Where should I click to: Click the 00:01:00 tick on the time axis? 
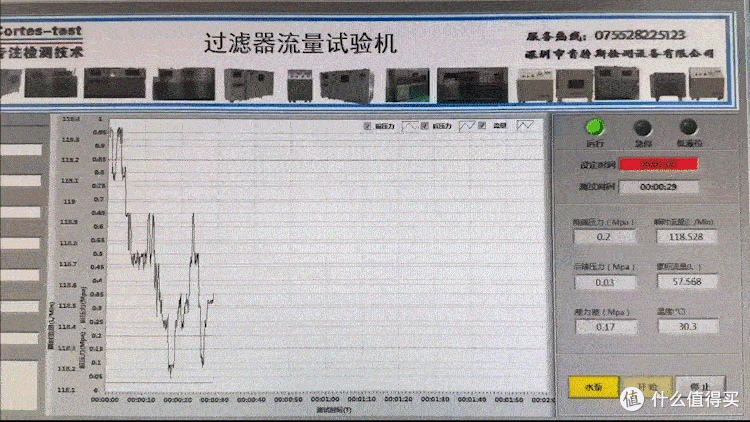[325, 399]
